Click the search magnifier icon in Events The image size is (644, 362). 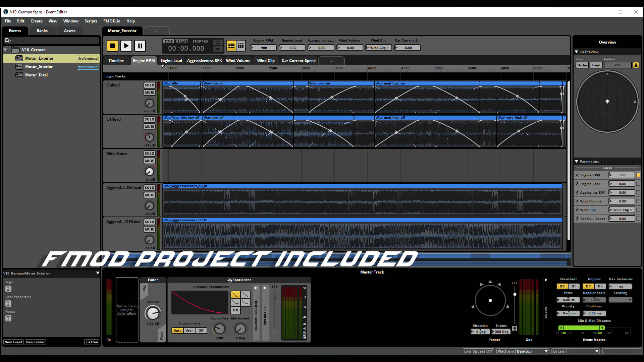[7, 41]
